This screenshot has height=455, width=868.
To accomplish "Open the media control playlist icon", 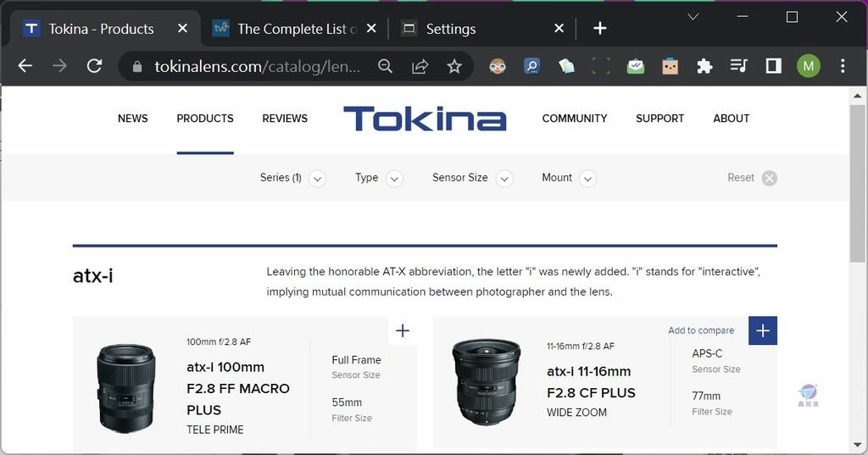I will coord(739,66).
